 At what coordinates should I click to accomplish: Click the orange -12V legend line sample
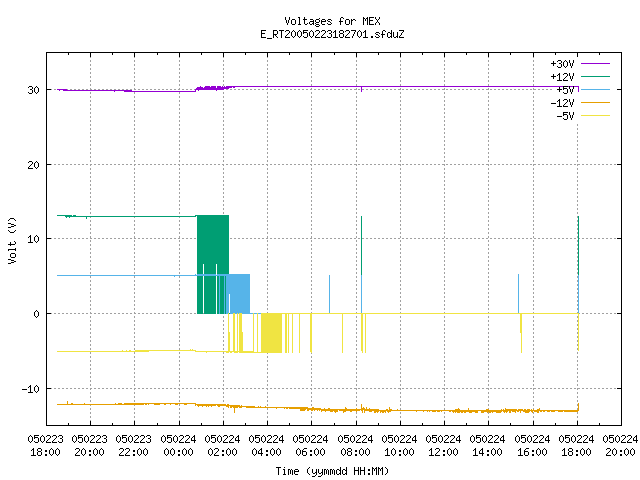tap(595, 102)
